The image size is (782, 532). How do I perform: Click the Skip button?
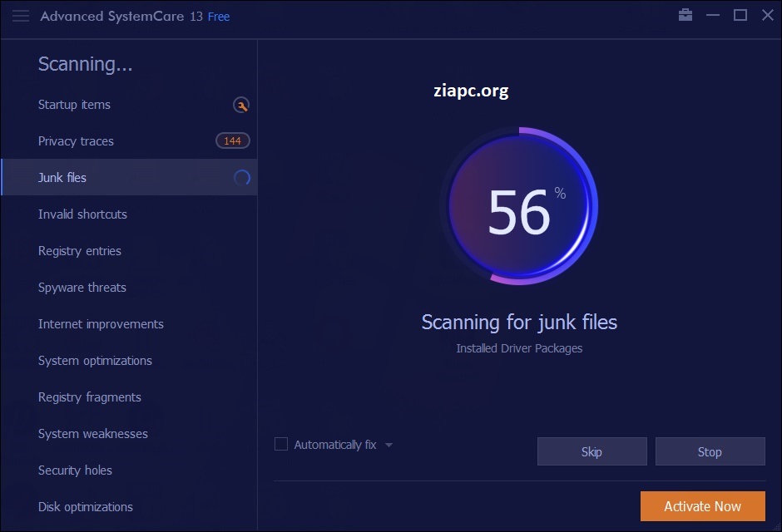tap(591, 451)
